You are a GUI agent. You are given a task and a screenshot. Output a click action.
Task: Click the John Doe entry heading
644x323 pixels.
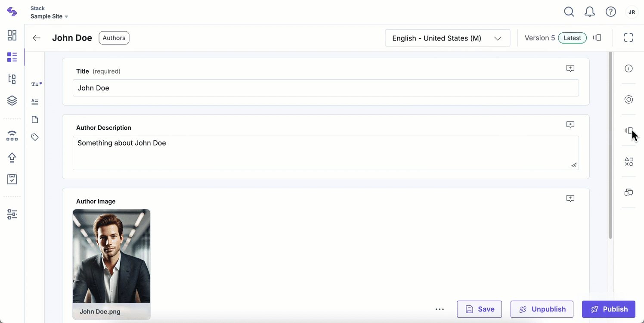coord(72,38)
